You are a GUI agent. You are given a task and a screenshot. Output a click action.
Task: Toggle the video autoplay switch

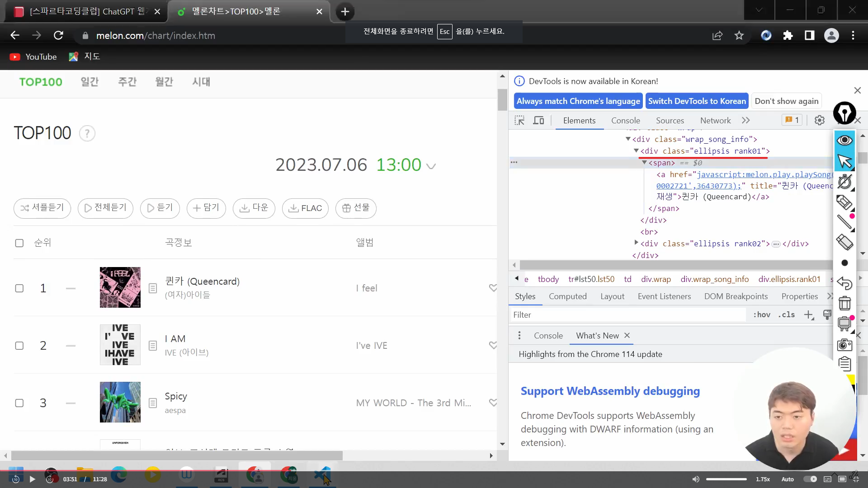810,479
